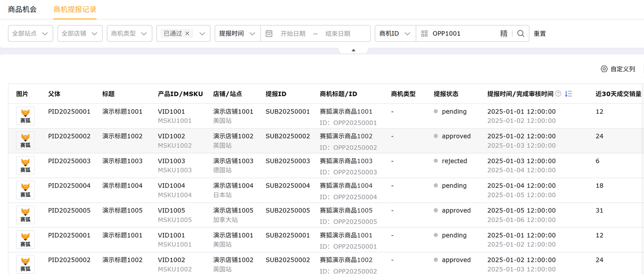This screenshot has height=274, width=644.
Task: Pick the 开始日期 start date field
Action: tap(293, 34)
